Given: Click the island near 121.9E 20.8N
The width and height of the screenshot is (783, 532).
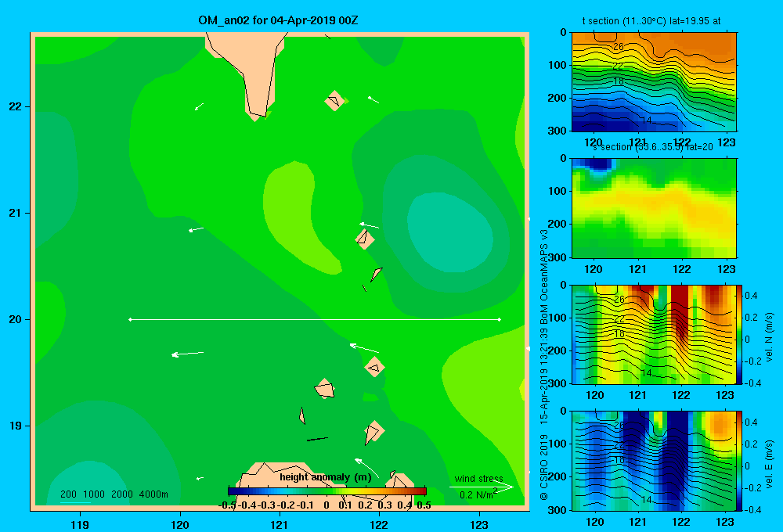Looking at the screenshot, I should tap(365, 239).
